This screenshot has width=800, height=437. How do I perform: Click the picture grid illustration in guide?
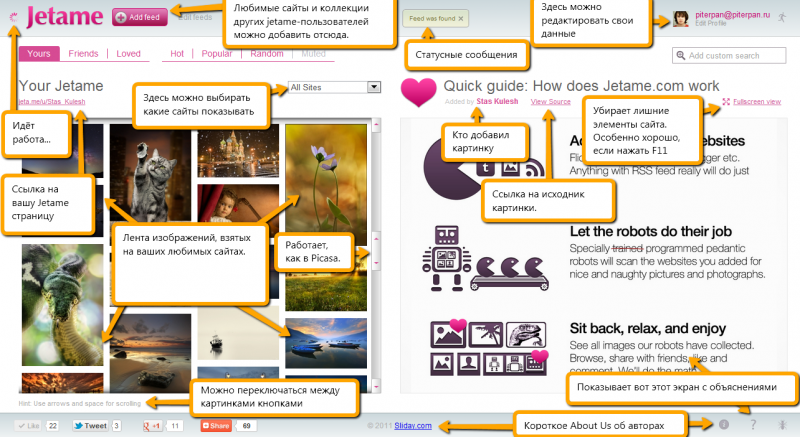click(x=489, y=348)
